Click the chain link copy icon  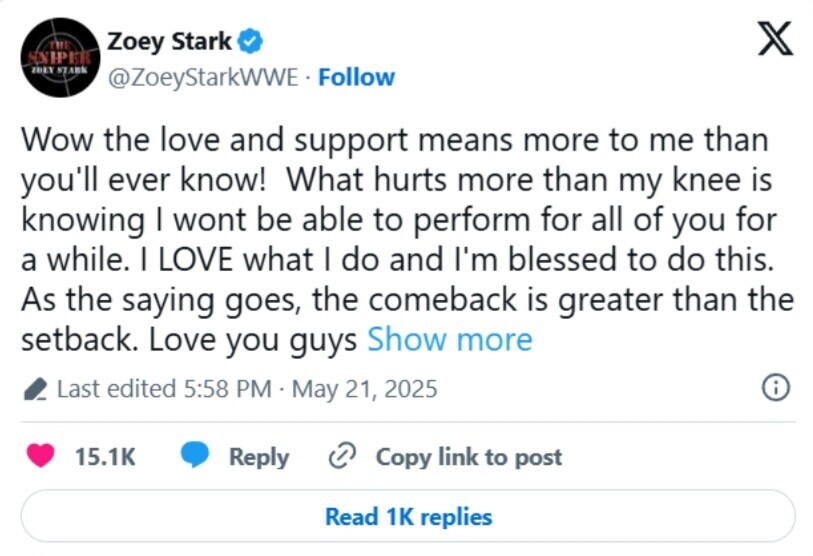click(x=342, y=456)
